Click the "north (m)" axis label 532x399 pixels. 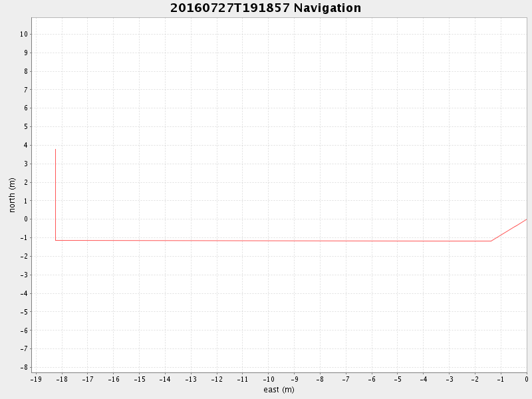12,195
